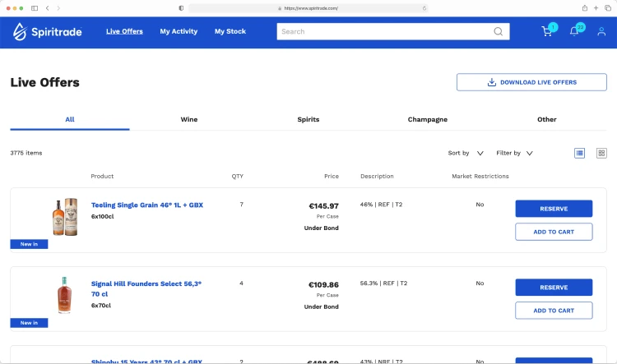617x364 pixels.
Task: Reserve the Teeling Single Grain offer
Action: point(554,209)
